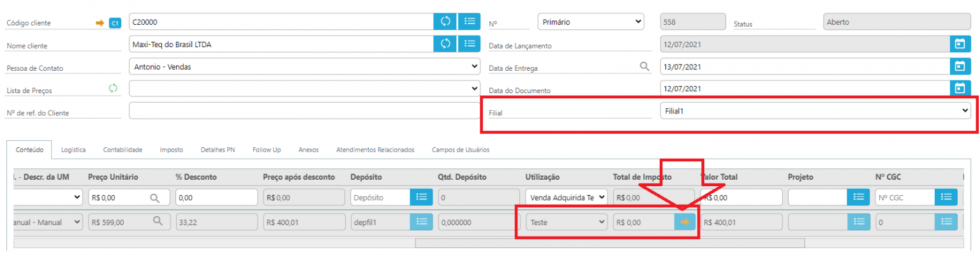Image resolution: width=980 pixels, height=264 pixels.
Task: Click the horizontal scrollbar under the grid
Action: pyautogui.click(x=609, y=243)
